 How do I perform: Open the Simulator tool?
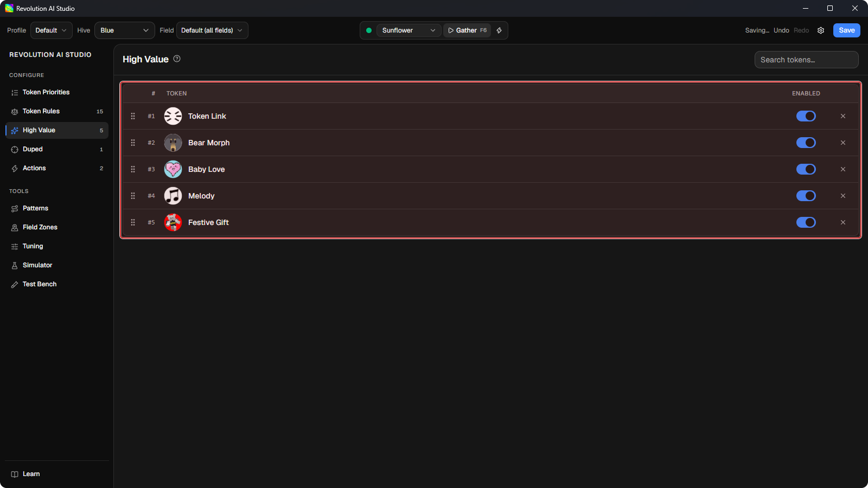[57, 265]
